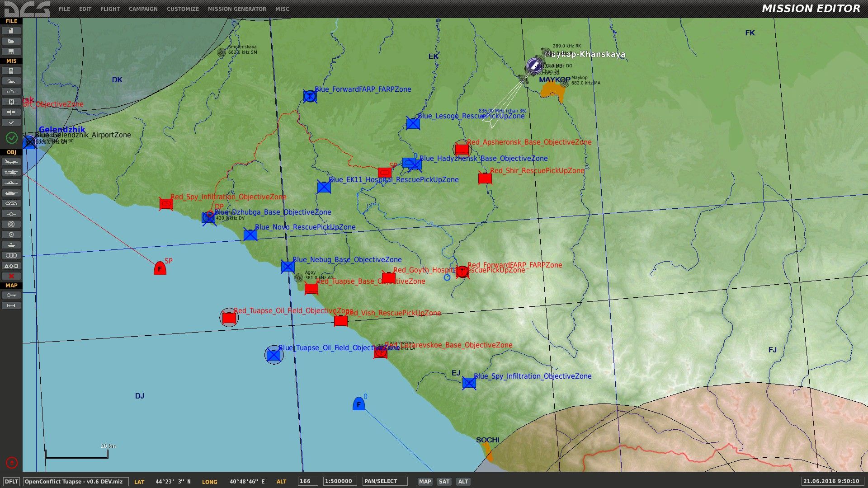Save the current mission
Viewport: 868px width, 488px height.
(x=11, y=52)
